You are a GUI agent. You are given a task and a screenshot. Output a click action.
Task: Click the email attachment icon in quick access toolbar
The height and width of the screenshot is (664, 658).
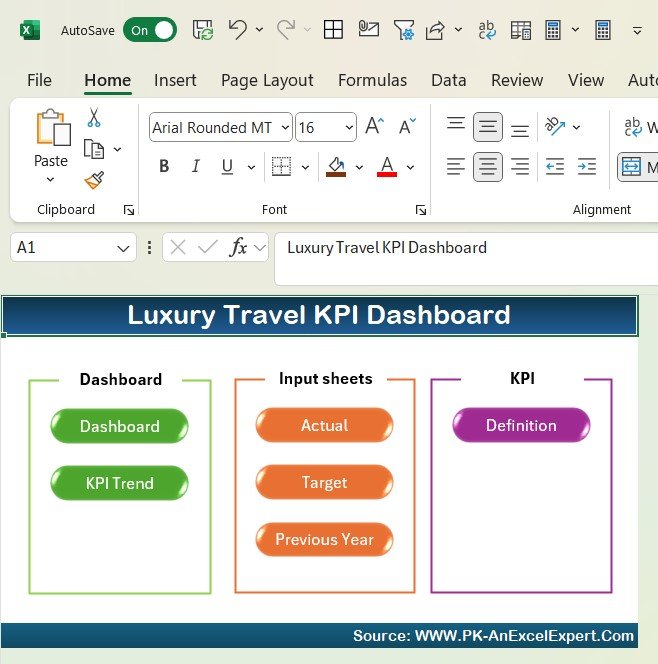(x=368, y=29)
